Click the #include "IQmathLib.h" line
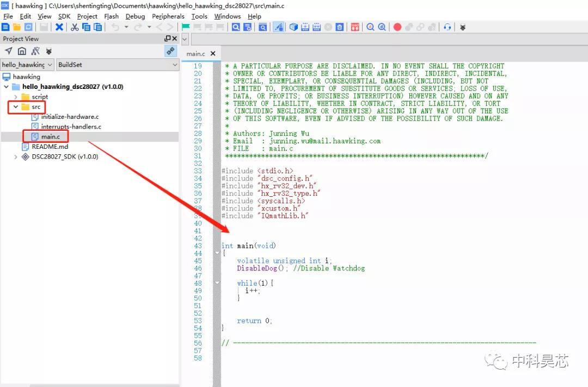The height and width of the screenshot is (387, 588). pyautogui.click(x=265, y=216)
